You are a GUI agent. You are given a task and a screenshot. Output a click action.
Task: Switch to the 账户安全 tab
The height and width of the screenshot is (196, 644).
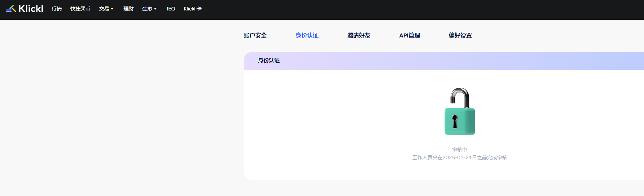[x=255, y=35]
